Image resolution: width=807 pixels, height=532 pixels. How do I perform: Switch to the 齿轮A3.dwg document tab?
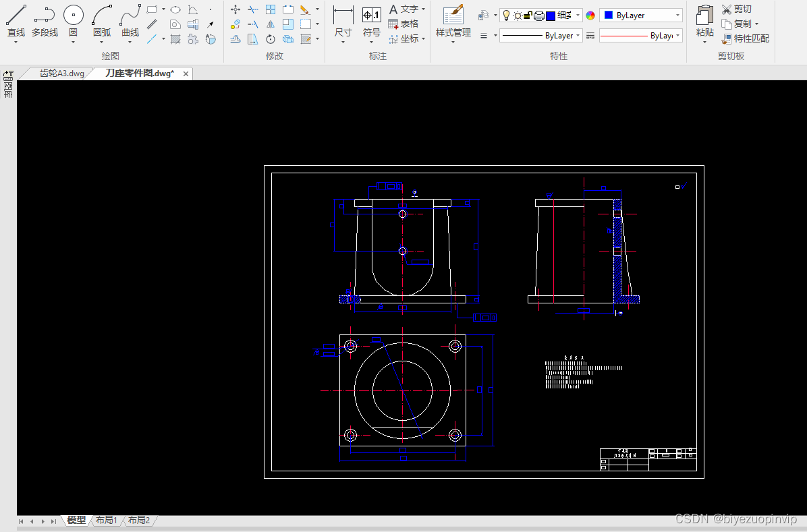62,73
